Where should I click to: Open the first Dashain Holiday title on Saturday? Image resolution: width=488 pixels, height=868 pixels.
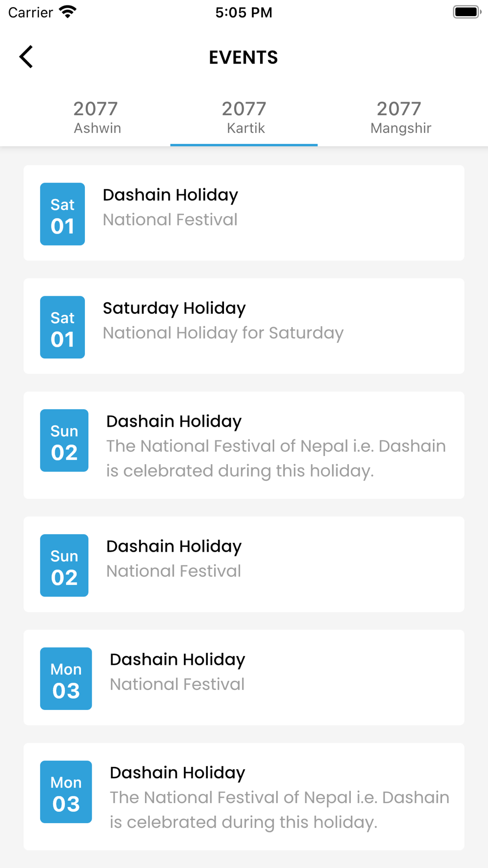[170, 195]
